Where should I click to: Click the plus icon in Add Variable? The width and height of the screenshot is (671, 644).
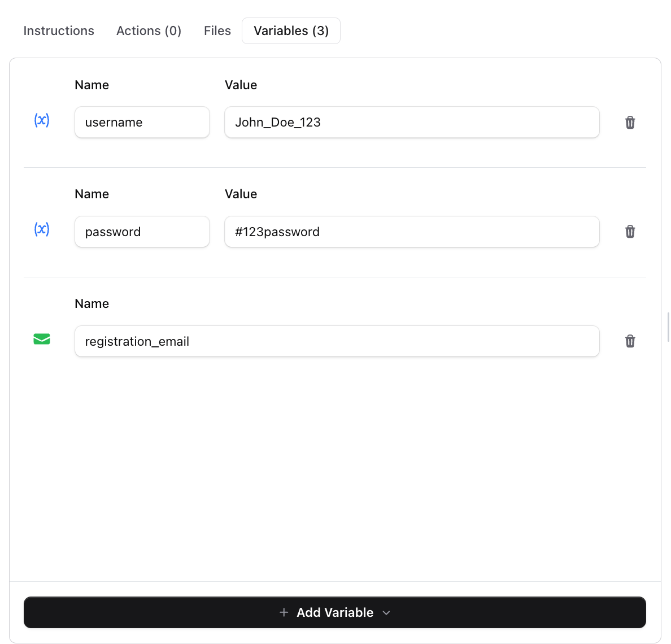pyautogui.click(x=284, y=612)
